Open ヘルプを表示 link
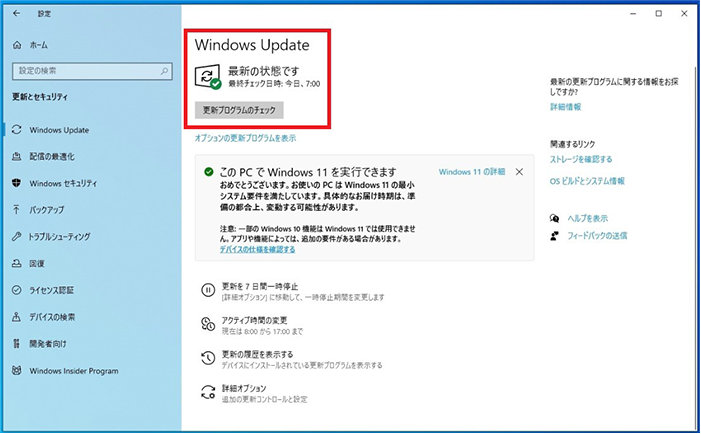The image size is (701, 434). 587,218
